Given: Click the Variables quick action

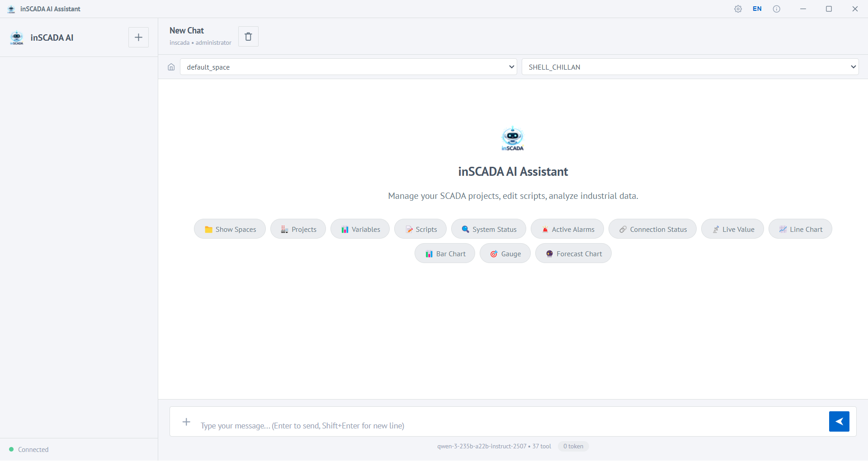Looking at the screenshot, I should [360, 229].
